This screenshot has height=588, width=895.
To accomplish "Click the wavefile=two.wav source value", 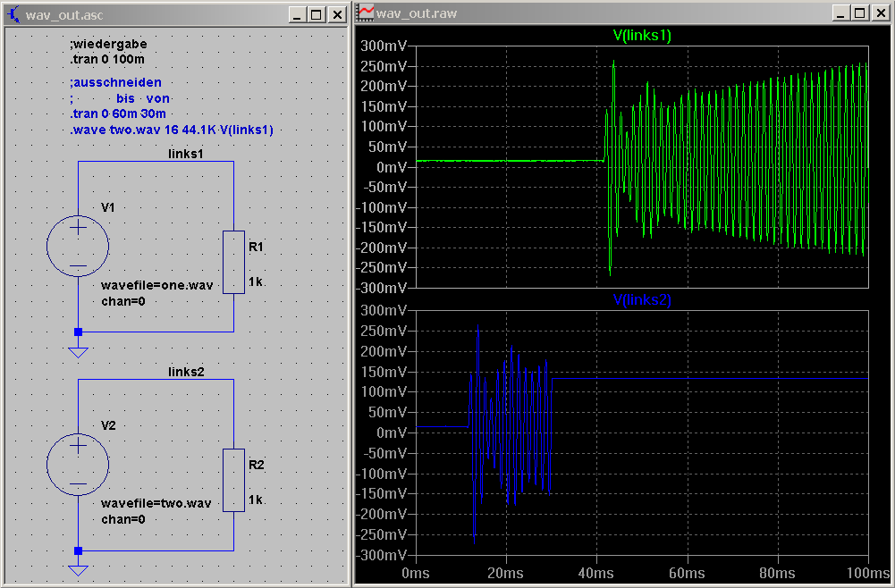I will [x=156, y=503].
